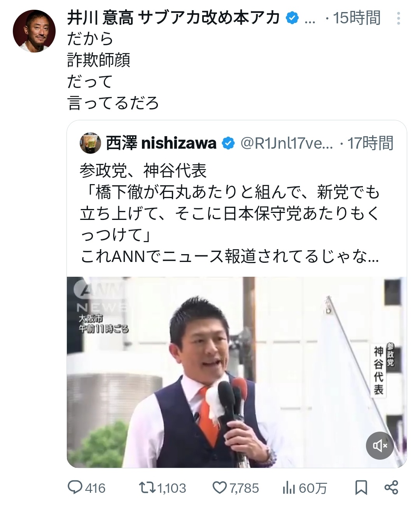This screenshot has height=506, width=420.
Task: Bookmark this post
Action: pos(361,487)
